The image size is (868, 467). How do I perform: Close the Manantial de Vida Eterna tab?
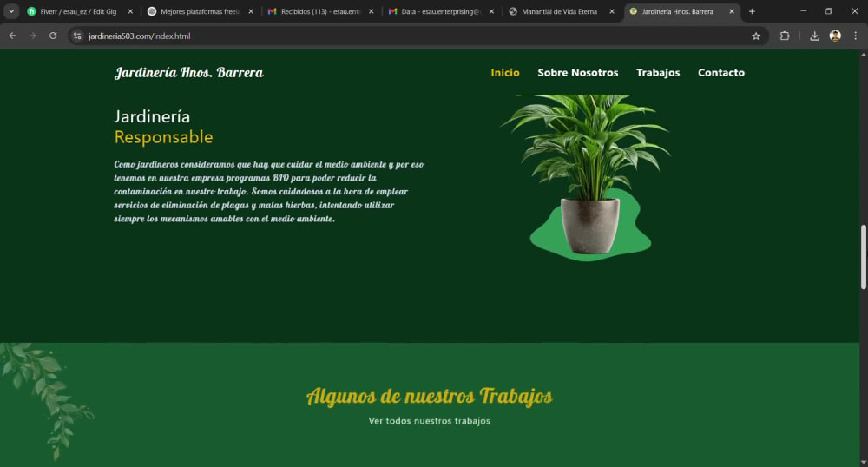click(x=612, y=11)
